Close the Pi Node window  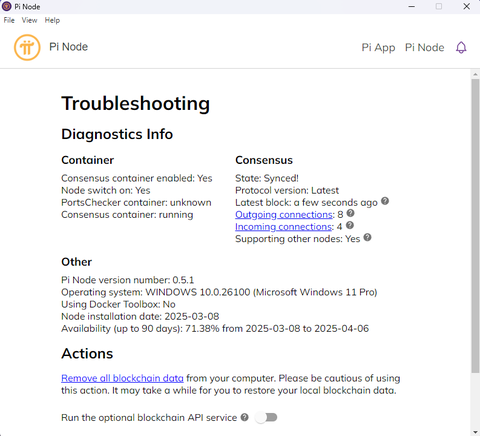(x=466, y=6)
